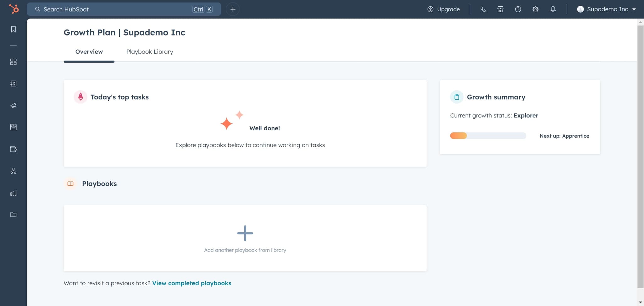Click the growth status progress bar

click(x=488, y=135)
